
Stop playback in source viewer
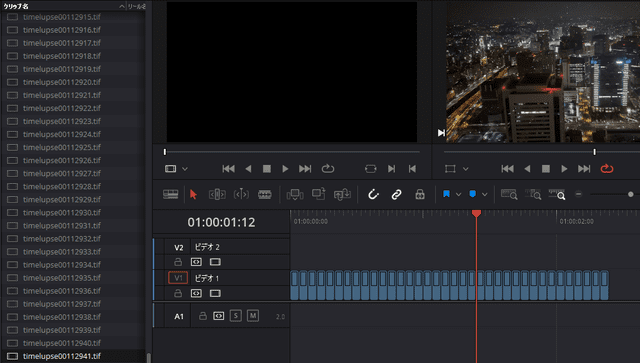pyautogui.click(x=267, y=169)
